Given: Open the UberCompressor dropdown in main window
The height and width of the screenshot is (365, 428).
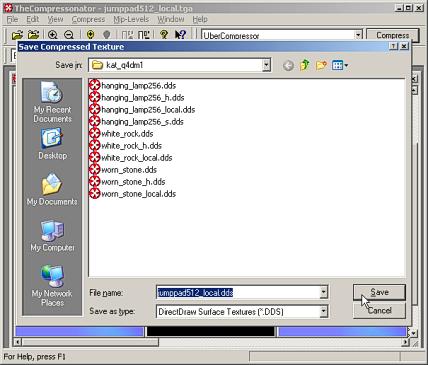Looking at the screenshot, I should coord(358,35).
